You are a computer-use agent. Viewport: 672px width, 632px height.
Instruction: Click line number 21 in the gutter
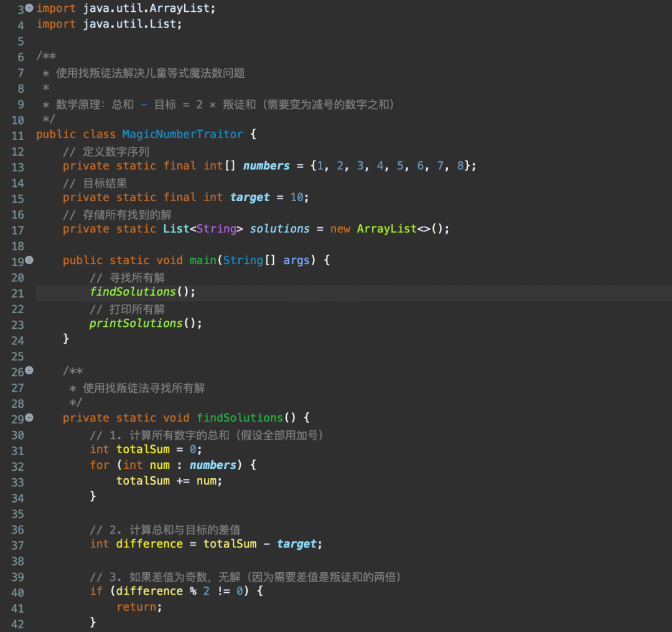(x=17, y=294)
